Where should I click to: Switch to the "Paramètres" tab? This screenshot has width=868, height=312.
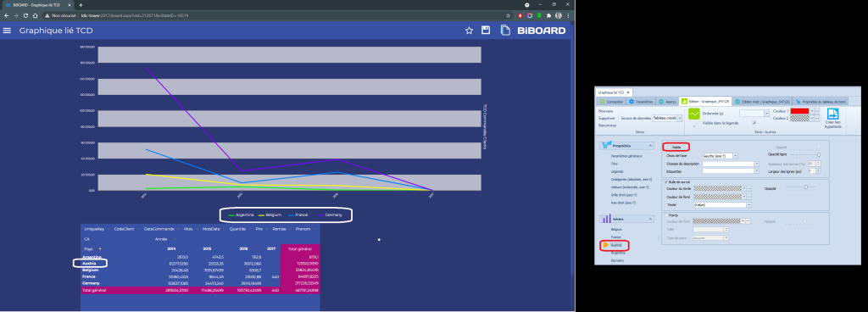coord(642,102)
